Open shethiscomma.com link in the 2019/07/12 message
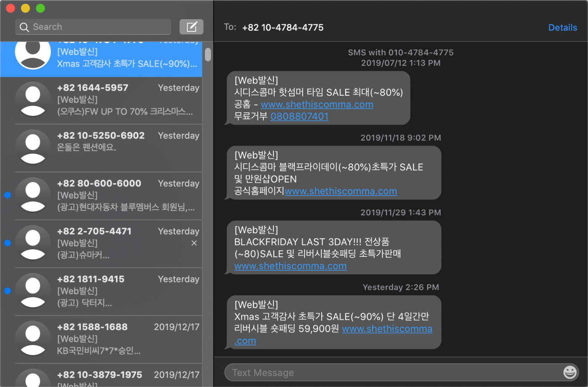The height and width of the screenshot is (387, 588). [317, 105]
